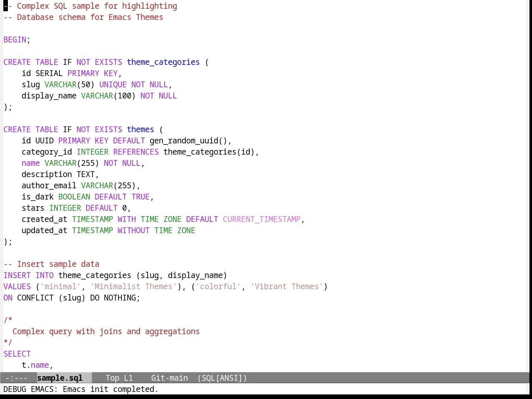The image size is (532, 399).
Task: Click the UUID type on the id line
Action: point(44,140)
